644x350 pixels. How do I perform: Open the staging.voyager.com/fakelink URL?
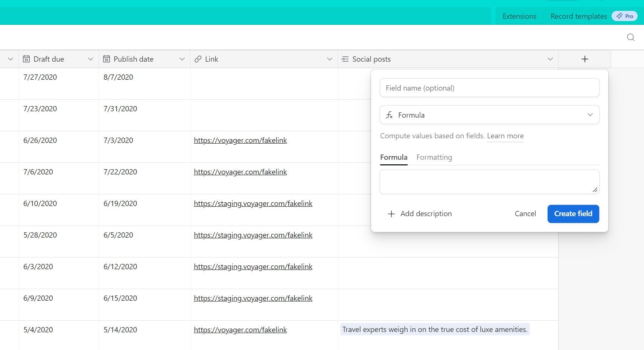click(253, 203)
